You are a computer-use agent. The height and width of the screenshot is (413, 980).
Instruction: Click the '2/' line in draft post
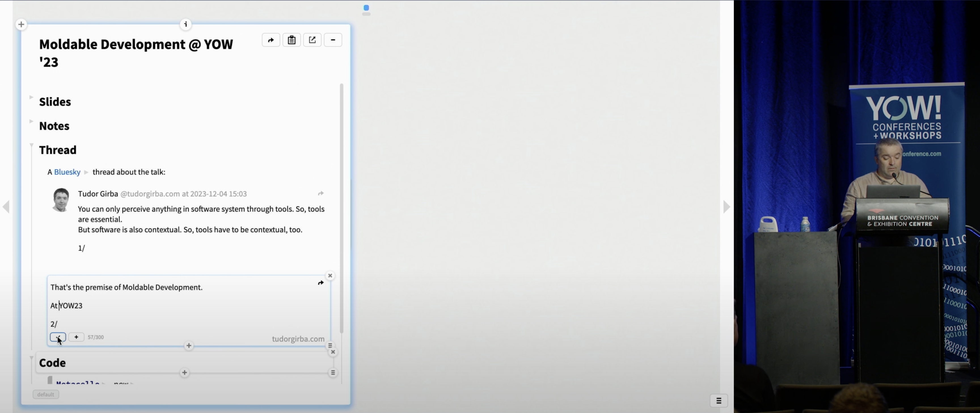click(54, 324)
